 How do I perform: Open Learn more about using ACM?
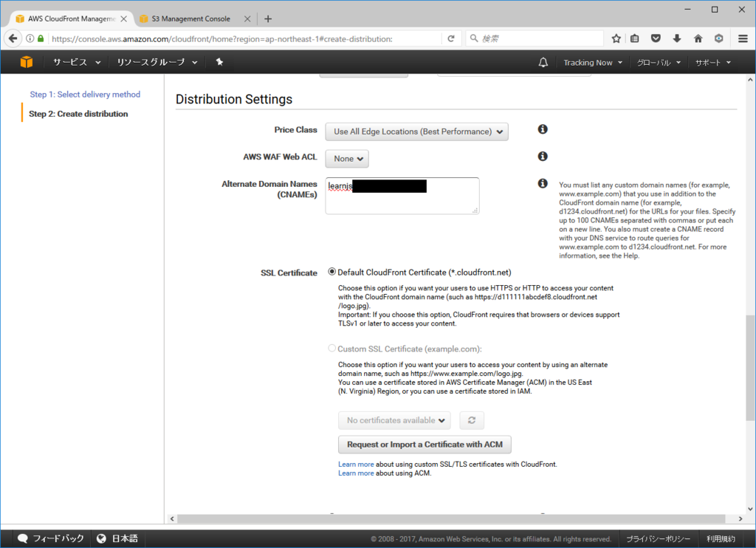[x=356, y=473]
